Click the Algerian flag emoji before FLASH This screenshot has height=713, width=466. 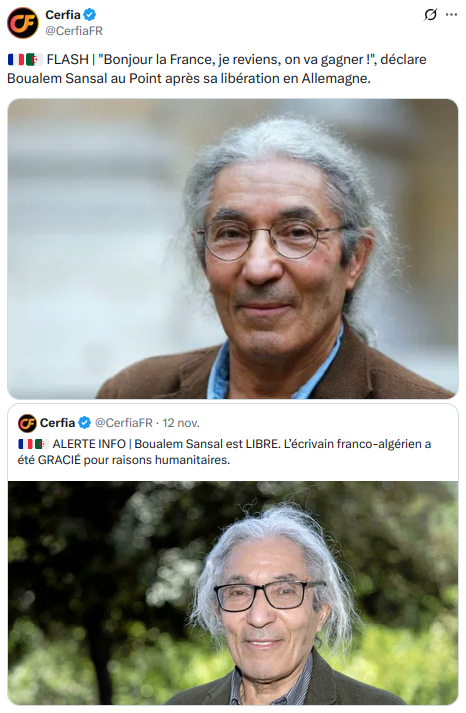click(x=34, y=60)
